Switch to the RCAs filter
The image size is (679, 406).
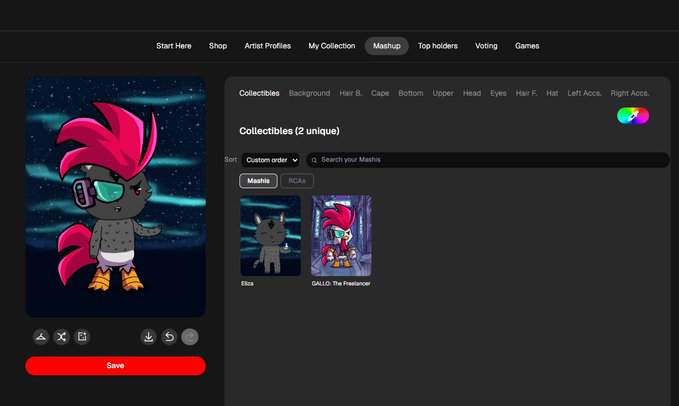pos(297,181)
